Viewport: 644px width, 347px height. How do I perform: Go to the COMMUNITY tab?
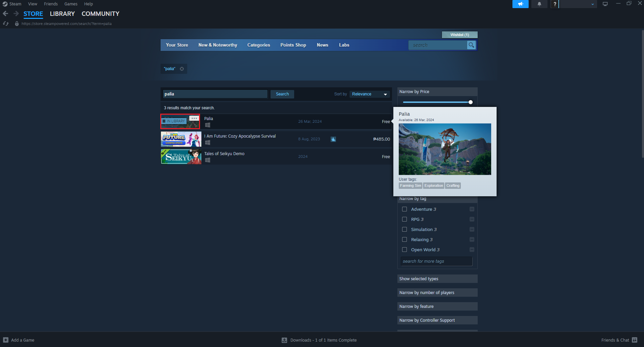[101, 14]
